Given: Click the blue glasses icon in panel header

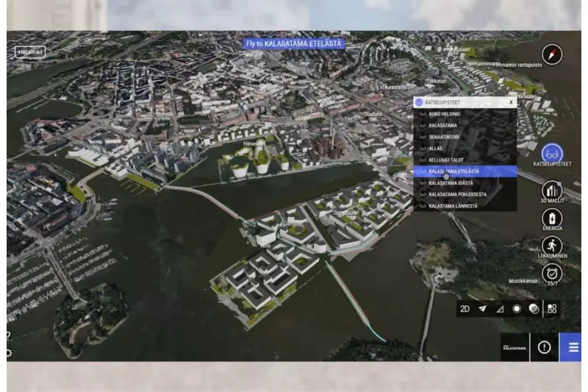Looking at the screenshot, I should (x=419, y=102).
